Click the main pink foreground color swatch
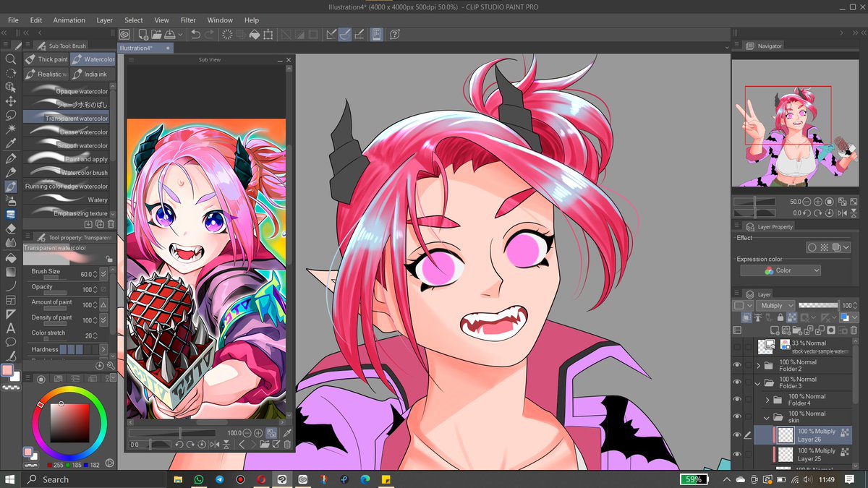868x488 pixels. point(7,370)
